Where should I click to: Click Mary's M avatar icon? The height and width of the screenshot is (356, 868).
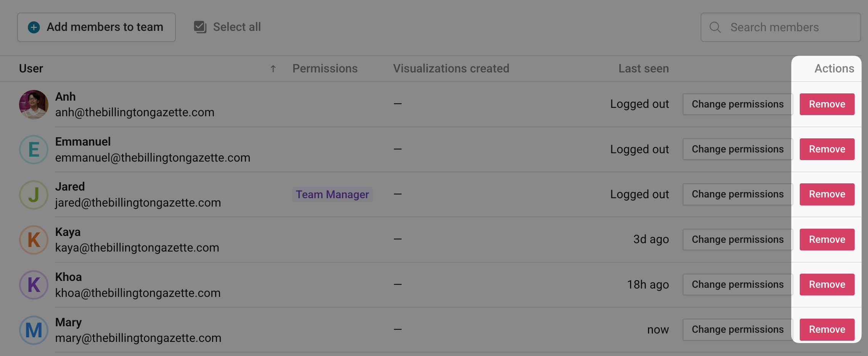point(34,330)
